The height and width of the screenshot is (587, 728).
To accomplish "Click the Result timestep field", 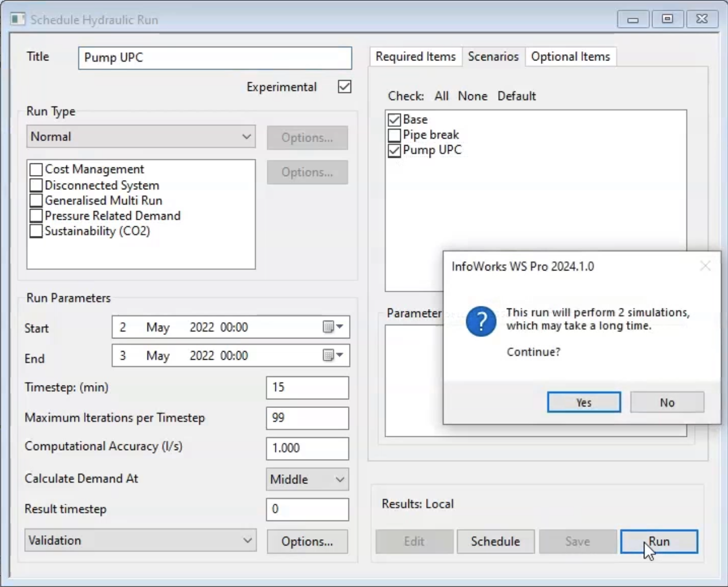I will coord(308,509).
